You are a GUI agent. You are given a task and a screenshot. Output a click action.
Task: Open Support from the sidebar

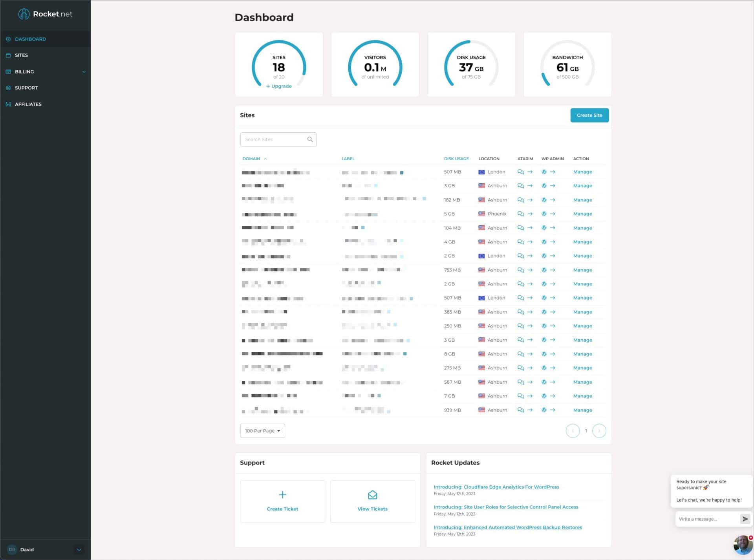pyautogui.click(x=26, y=88)
